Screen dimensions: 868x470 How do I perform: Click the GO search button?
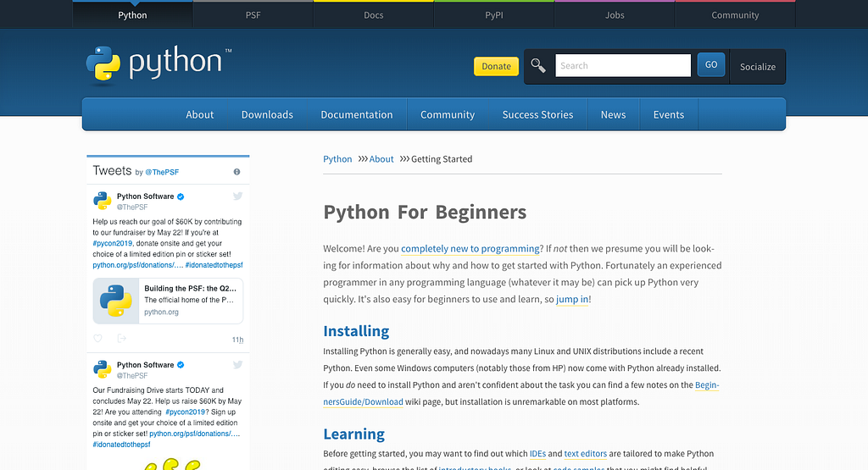(711, 64)
